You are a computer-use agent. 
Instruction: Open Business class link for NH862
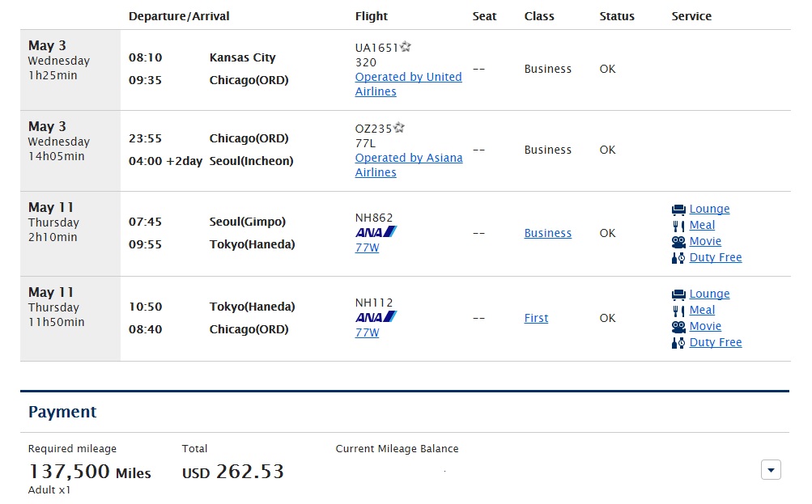click(548, 233)
